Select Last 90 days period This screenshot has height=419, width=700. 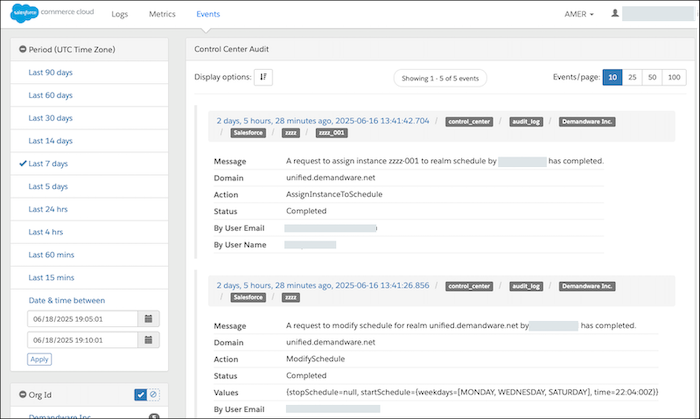coord(50,72)
